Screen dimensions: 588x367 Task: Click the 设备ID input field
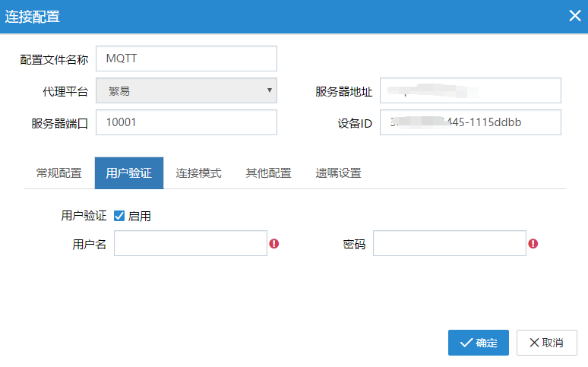point(470,122)
